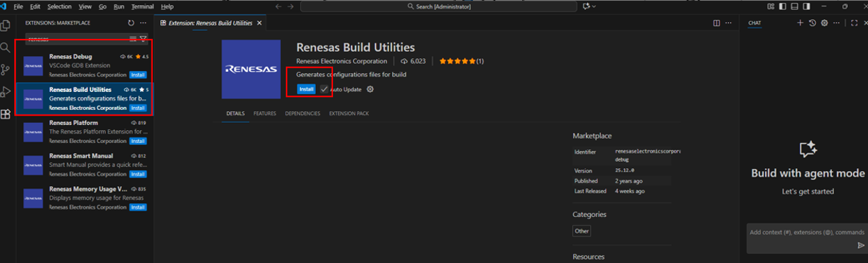Open the Run and Debug view icon

click(6, 91)
